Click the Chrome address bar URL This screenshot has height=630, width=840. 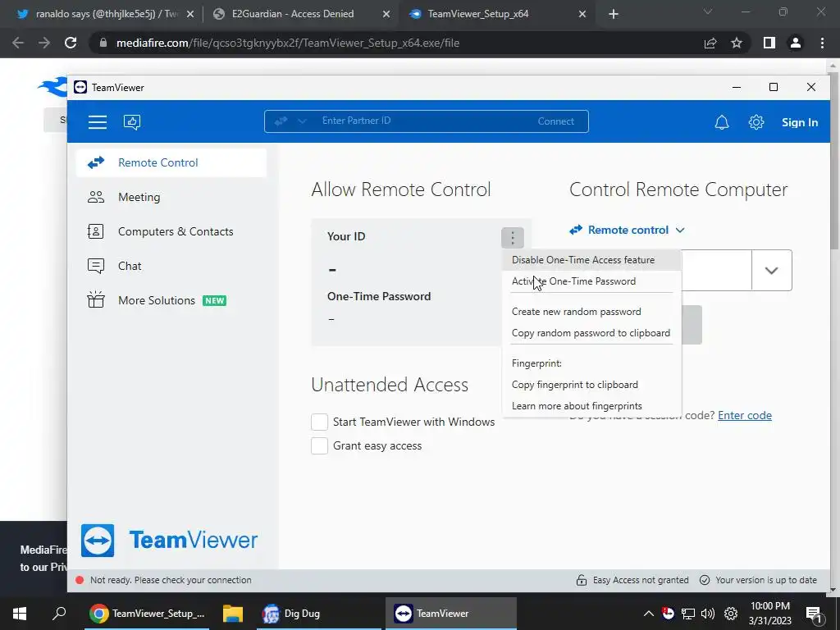click(x=288, y=43)
